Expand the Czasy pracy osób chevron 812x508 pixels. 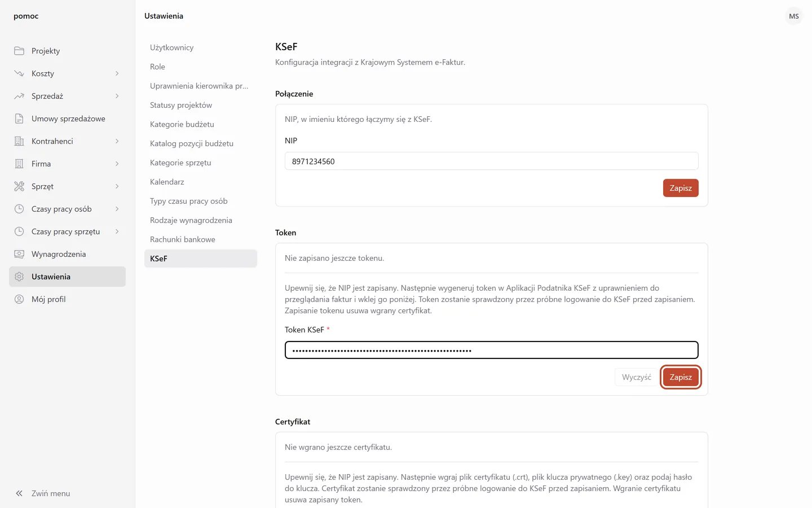point(117,209)
